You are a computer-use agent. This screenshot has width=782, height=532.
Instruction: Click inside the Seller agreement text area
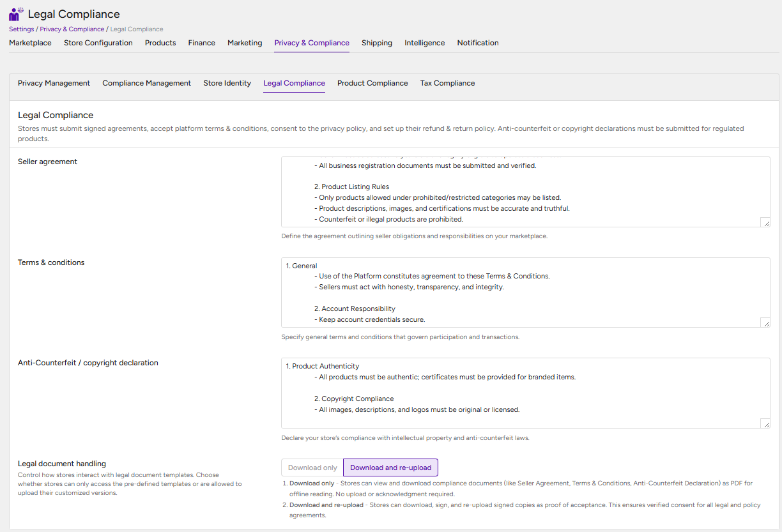pos(525,192)
